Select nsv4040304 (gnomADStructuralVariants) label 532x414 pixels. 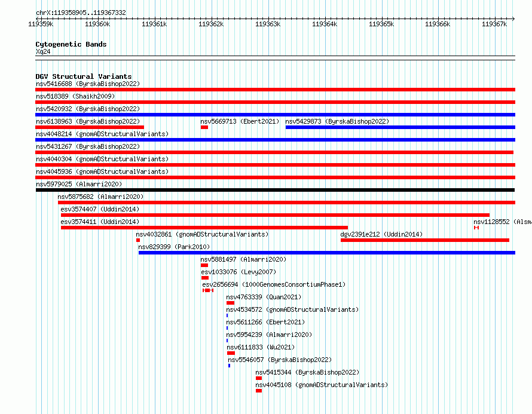point(102,159)
